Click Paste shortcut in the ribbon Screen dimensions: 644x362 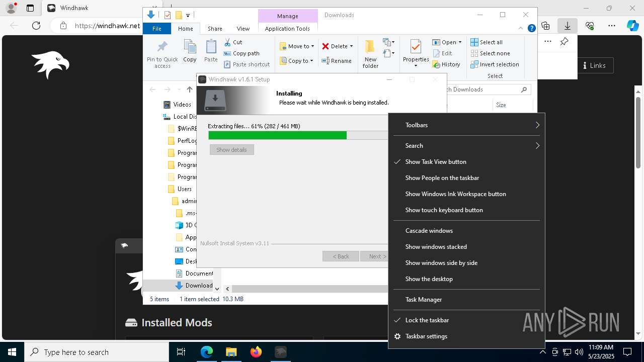pyautogui.click(x=247, y=64)
